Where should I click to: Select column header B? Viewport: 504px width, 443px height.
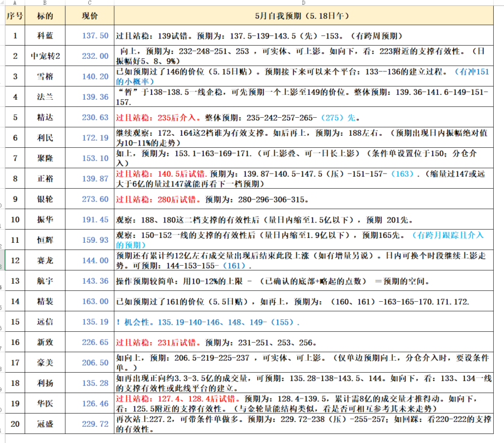pyautogui.click(x=45, y=2)
